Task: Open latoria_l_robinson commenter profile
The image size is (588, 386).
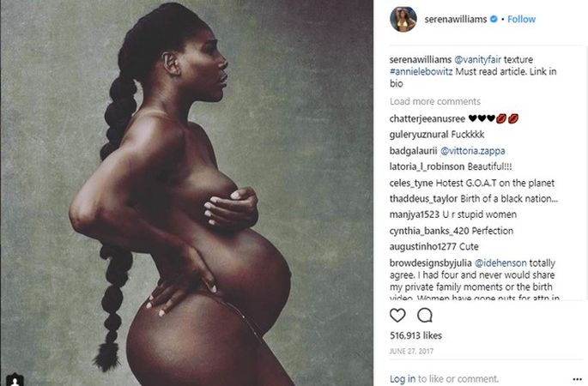Action: point(427,166)
